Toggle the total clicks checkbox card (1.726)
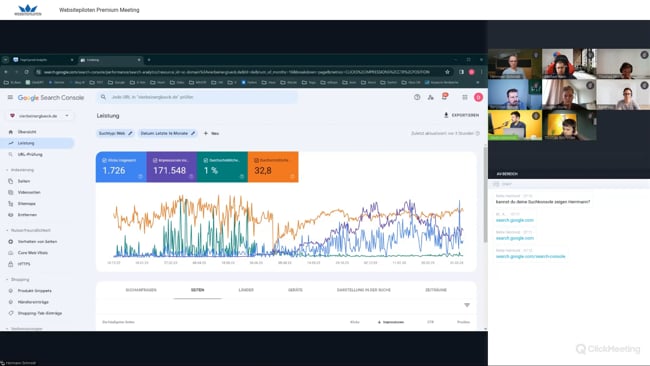 click(x=121, y=167)
